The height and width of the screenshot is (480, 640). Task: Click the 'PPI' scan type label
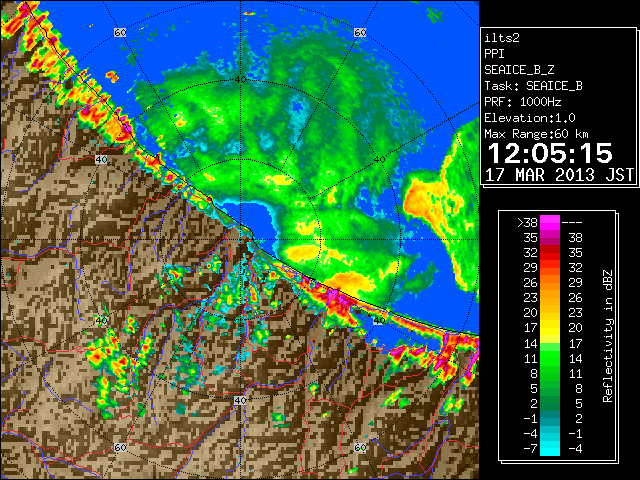494,54
